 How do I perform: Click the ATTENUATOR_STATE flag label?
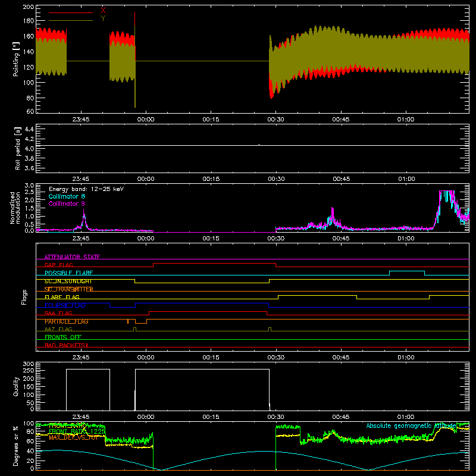72,257
